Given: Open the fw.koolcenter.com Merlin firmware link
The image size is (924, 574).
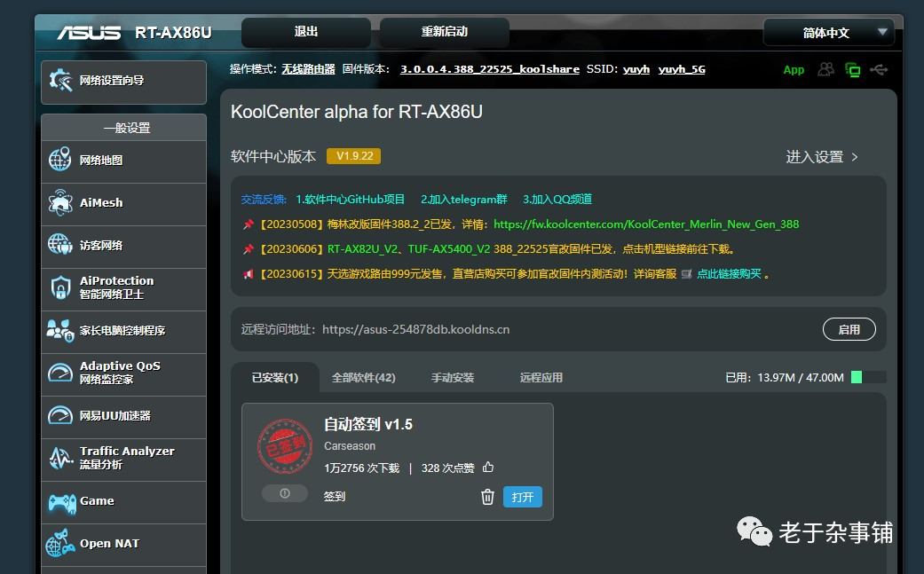Looking at the screenshot, I should pyautogui.click(x=646, y=224).
